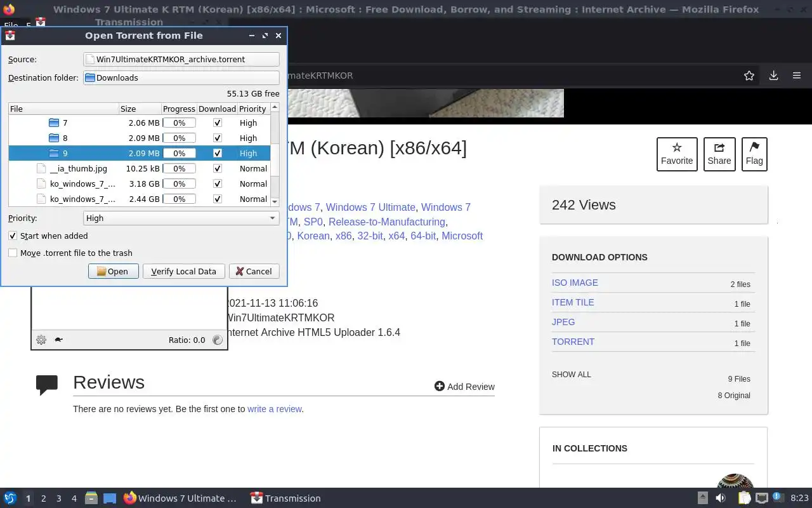
Task: Click the show desktop icon in the taskbar
Action: point(110,498)
